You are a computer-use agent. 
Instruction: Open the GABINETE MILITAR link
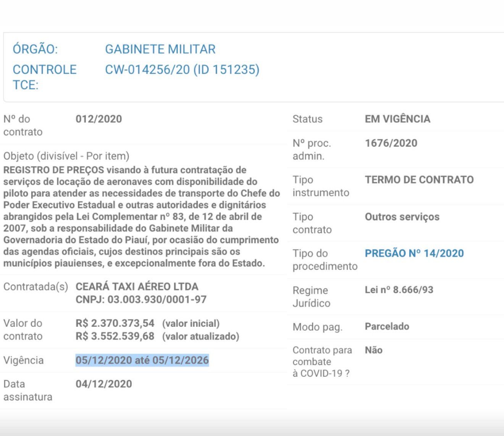click(160, 49)
